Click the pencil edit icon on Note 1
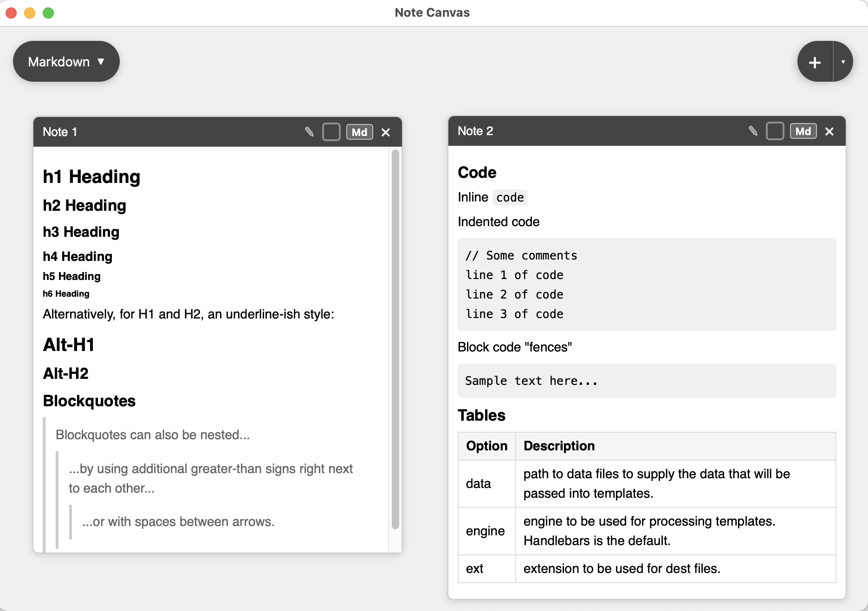The width and height of the screenshot is (868, 611). tap(309, 132)
